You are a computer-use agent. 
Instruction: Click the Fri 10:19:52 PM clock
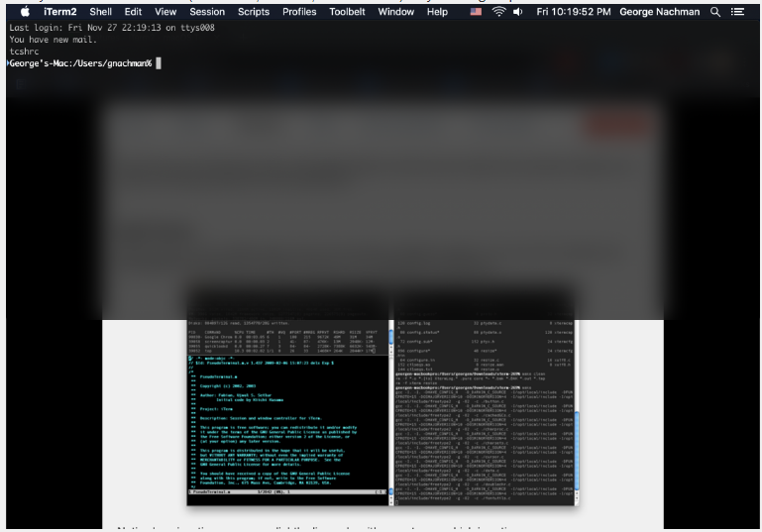574,12
